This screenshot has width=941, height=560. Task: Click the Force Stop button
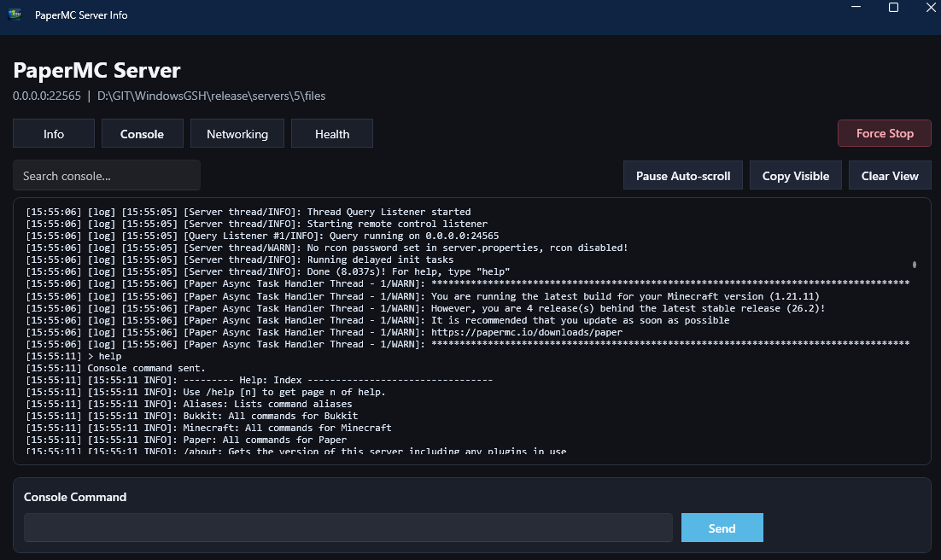[x=885, y=133]
